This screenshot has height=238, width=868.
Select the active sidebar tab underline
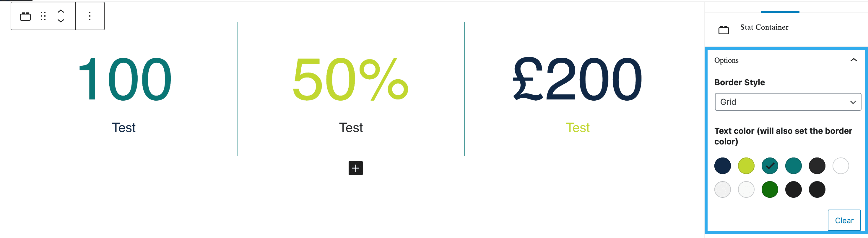(x=780, y=12)
